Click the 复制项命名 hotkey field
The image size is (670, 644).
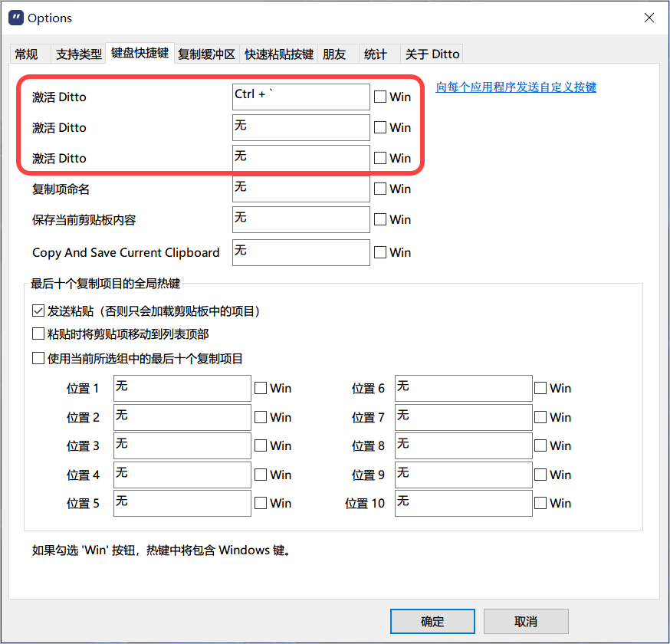(301, 189)
